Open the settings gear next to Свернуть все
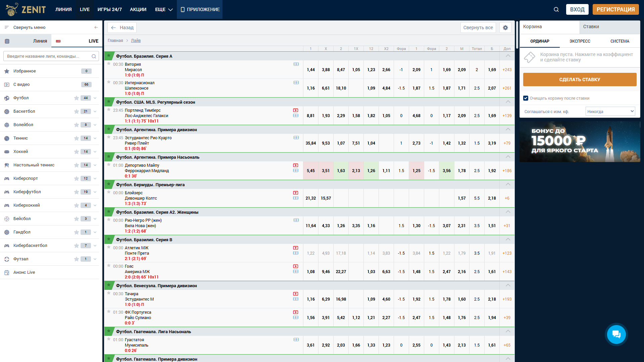 505,28
